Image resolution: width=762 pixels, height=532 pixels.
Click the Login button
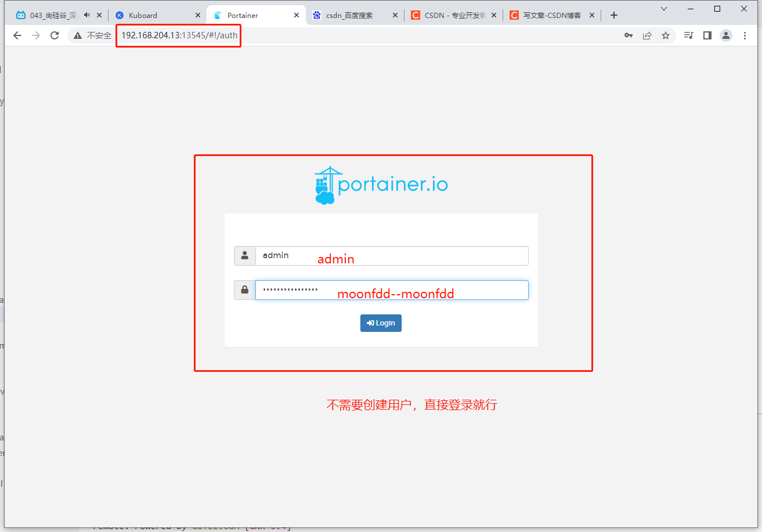(x=381, y=323)
